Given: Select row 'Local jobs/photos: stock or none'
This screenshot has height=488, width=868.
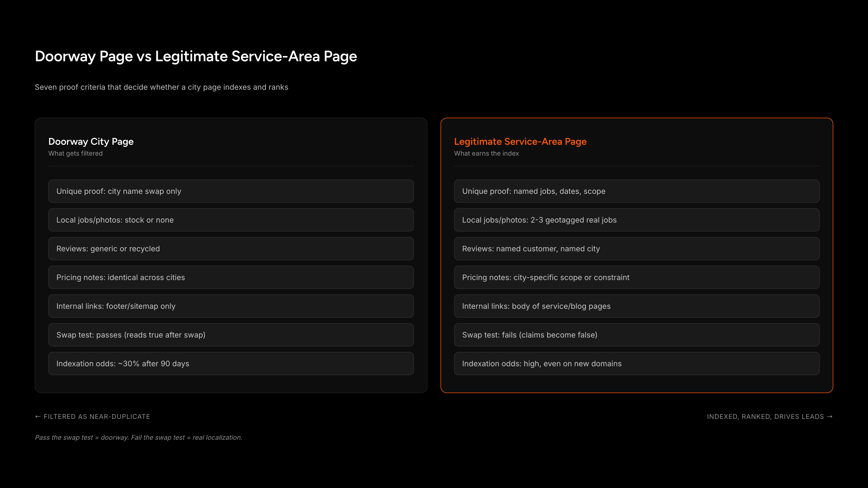Looking at the screenshot, I should coord(231,220).
